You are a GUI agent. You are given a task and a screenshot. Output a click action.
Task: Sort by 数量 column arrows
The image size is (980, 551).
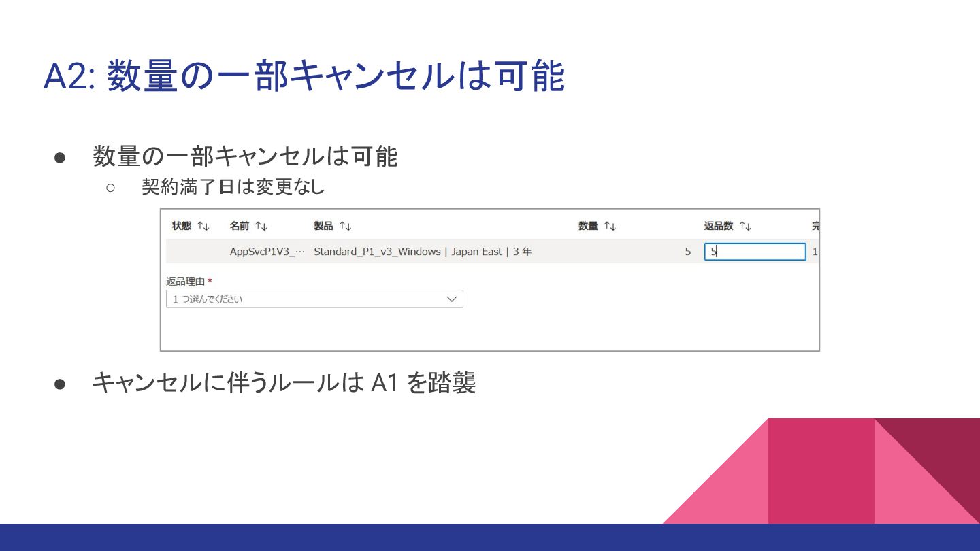tap(609, 226)
